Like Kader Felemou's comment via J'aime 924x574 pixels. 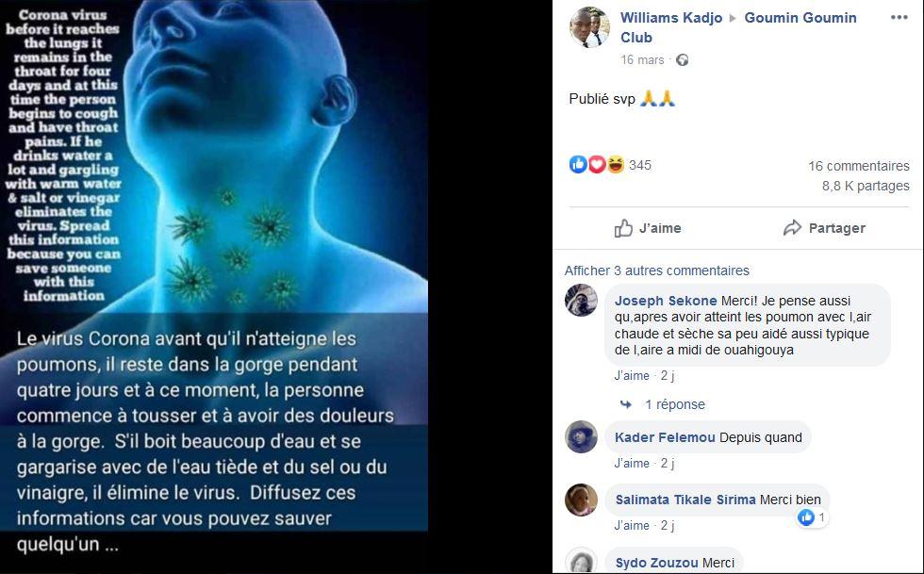tap(631, 463)
